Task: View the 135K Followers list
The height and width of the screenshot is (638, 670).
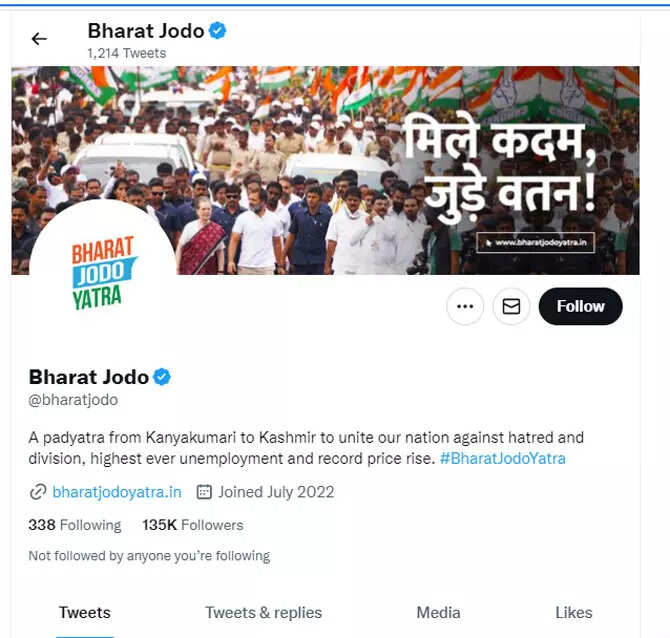Action: click(193, 525)
